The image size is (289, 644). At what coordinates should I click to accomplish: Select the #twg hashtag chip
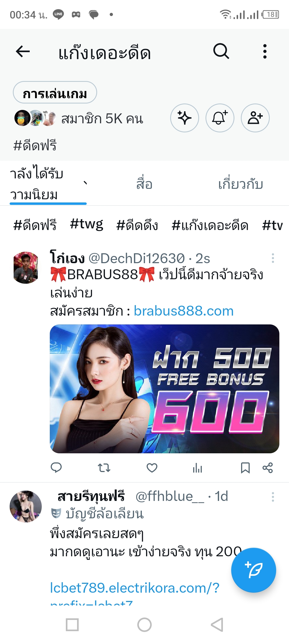(86, 224)
